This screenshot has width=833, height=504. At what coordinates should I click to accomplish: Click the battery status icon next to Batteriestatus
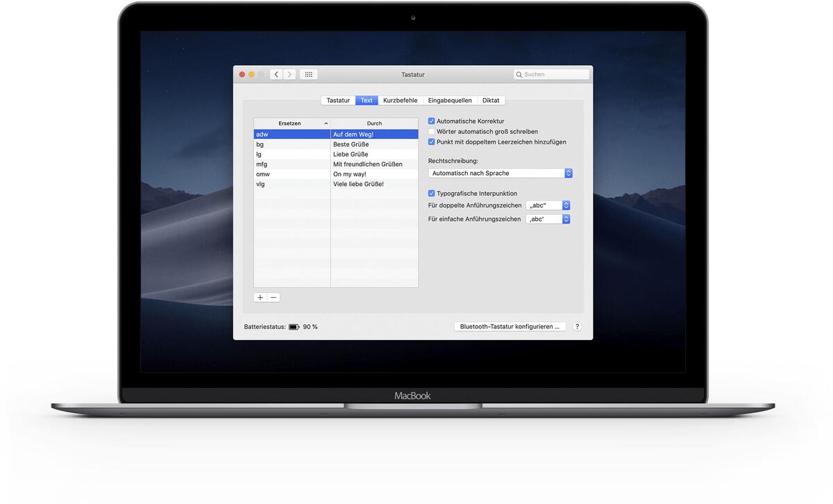tap(295, 326)
